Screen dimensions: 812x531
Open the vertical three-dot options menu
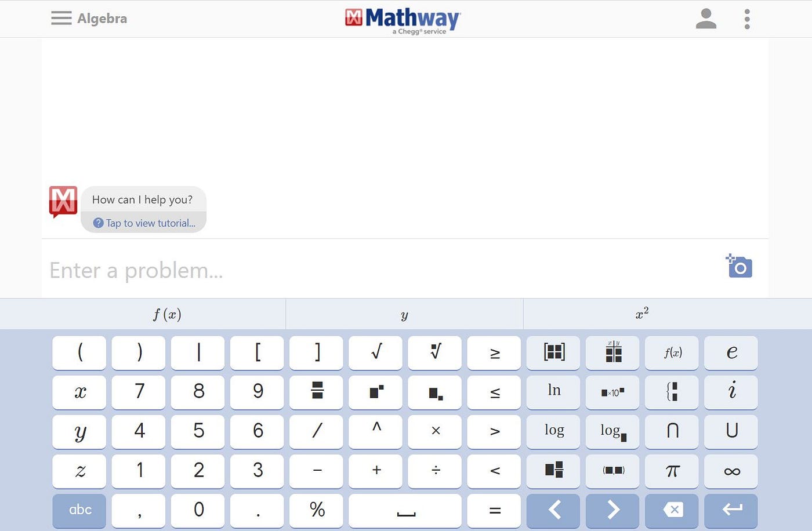tap(747, 19)
